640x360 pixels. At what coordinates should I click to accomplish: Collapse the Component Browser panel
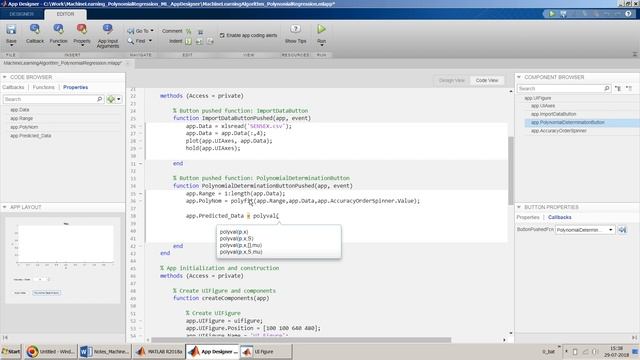(x=519, y=77)
